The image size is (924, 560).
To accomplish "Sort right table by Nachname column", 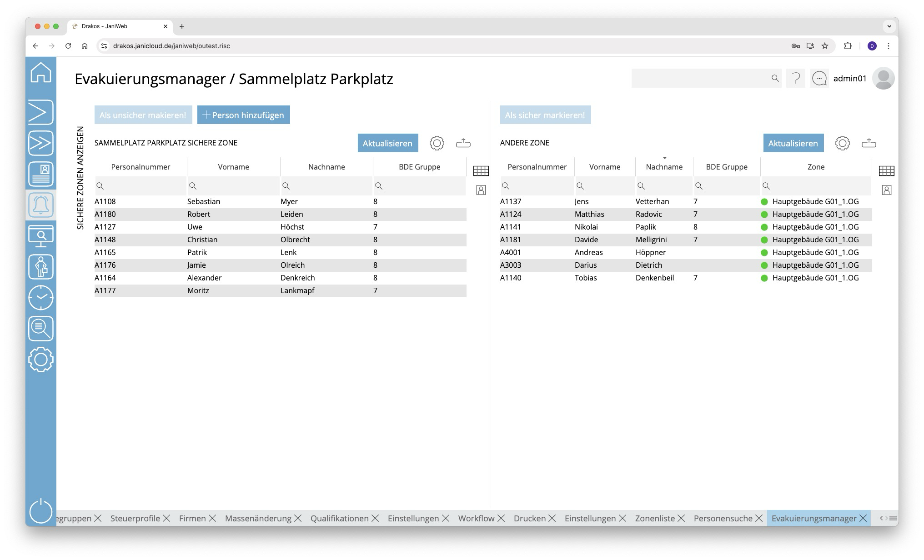I will [x=664, y=167].
